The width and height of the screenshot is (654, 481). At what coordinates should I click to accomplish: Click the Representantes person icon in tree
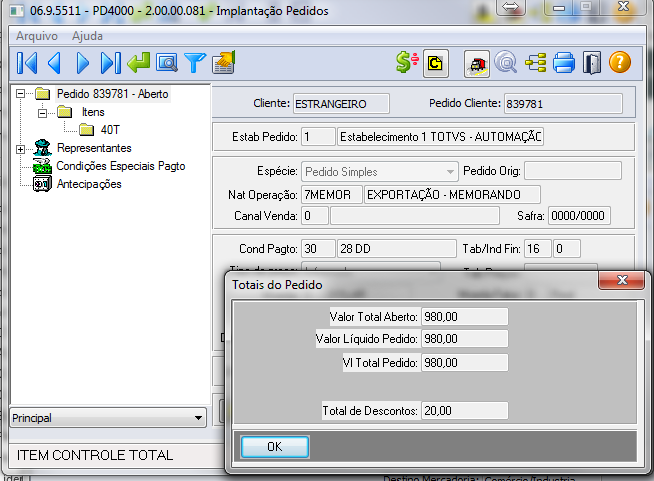(x=43, y=148)
